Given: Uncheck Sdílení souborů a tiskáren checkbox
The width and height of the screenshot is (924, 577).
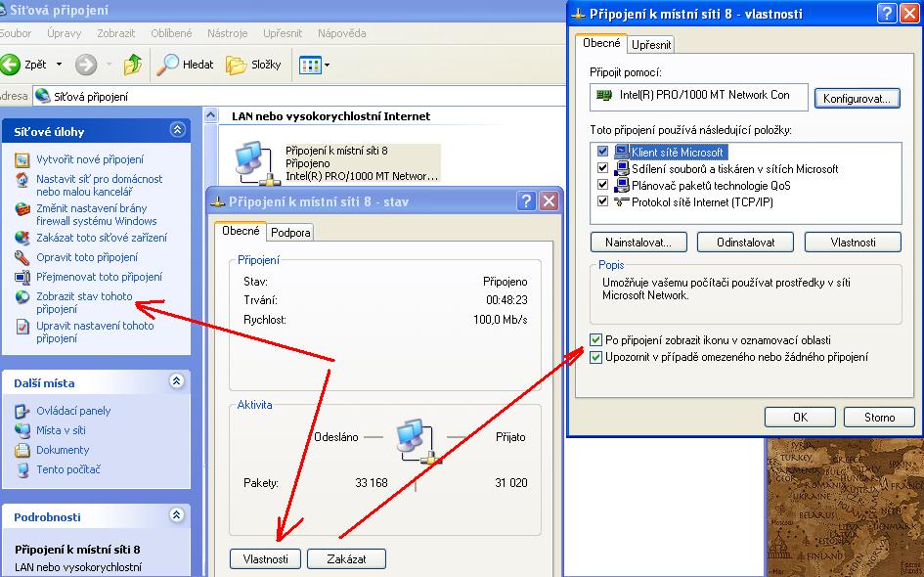Looking at the screenshot, I should coord(602,168).
